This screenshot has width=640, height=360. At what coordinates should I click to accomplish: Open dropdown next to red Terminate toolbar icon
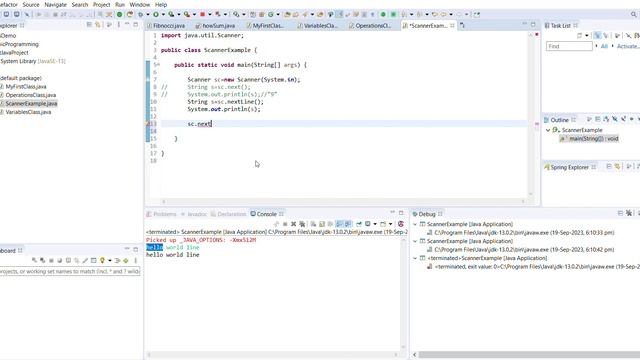(x=210, y=14)
